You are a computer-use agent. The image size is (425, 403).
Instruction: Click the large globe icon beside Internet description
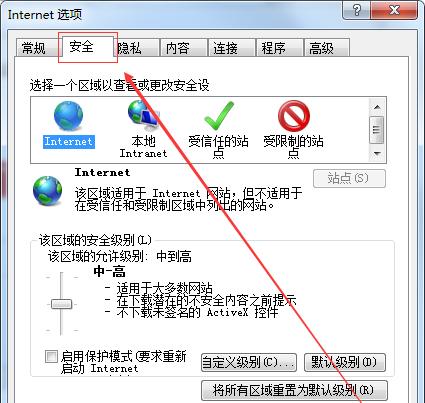click(x=47, y=191)
